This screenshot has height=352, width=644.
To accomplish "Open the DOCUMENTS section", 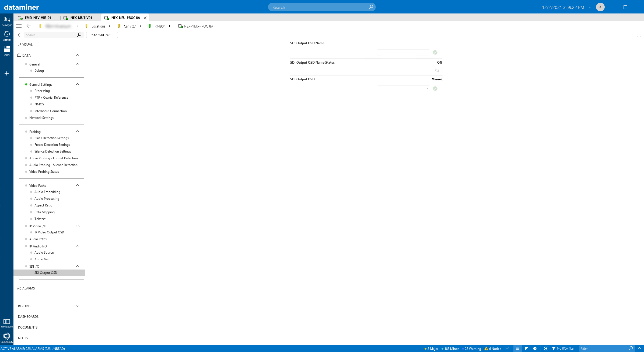I will click(28, 327).
